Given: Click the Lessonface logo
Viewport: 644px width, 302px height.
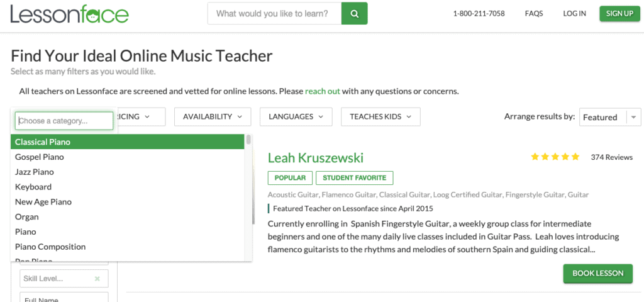Looking at the screenshot, I should click(69, 14).
